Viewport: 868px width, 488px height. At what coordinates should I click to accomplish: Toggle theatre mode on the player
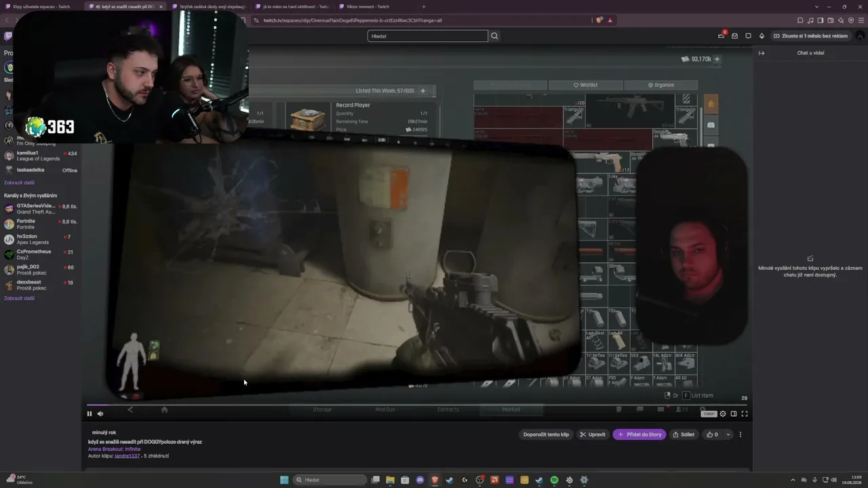click(734, 413)
